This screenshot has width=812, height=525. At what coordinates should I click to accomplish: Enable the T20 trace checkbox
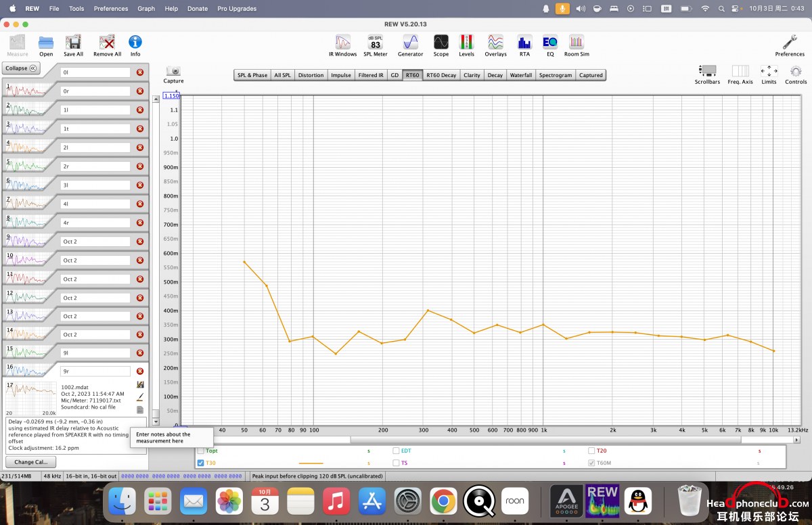click(592, 451)
